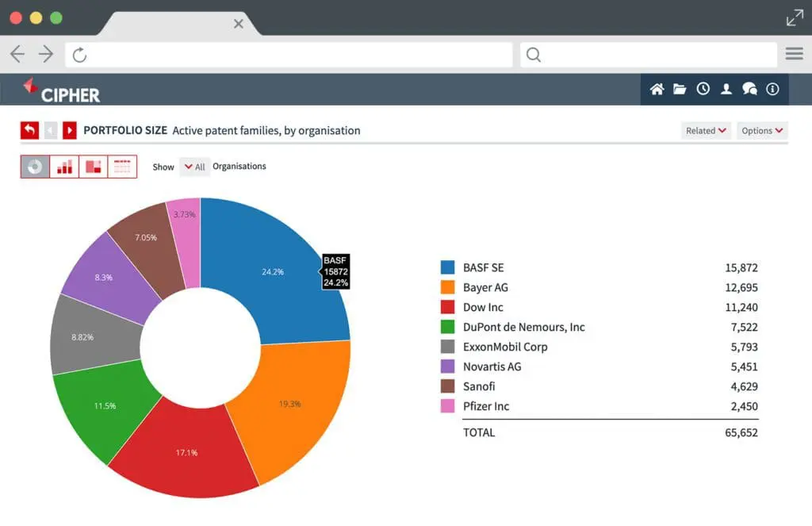This screenshot has height=526, width=812.
Task: Open the history clock icon
Action: [703, 89]
